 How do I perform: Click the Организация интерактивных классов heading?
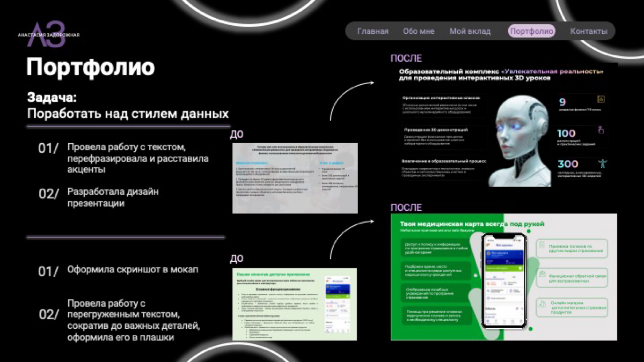441,98
